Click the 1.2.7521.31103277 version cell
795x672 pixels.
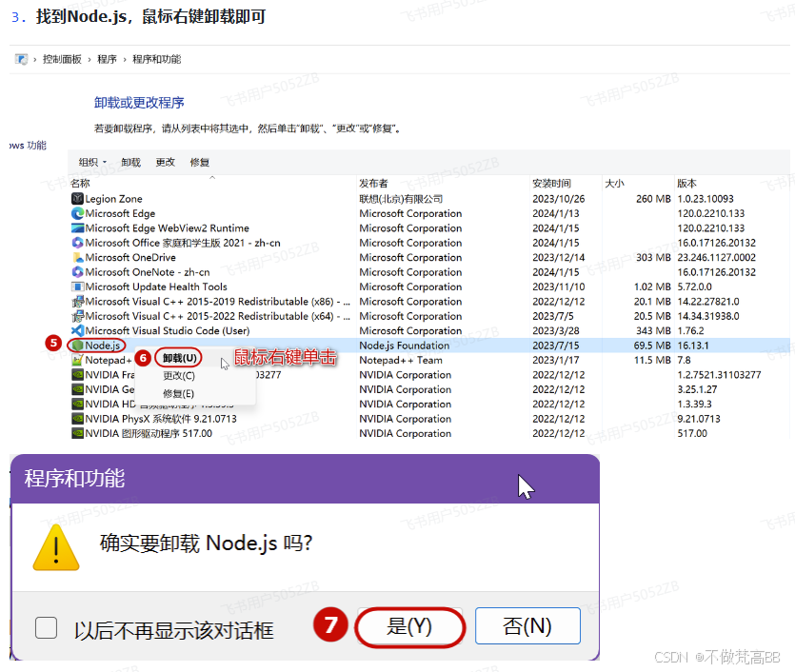(719, 375)
